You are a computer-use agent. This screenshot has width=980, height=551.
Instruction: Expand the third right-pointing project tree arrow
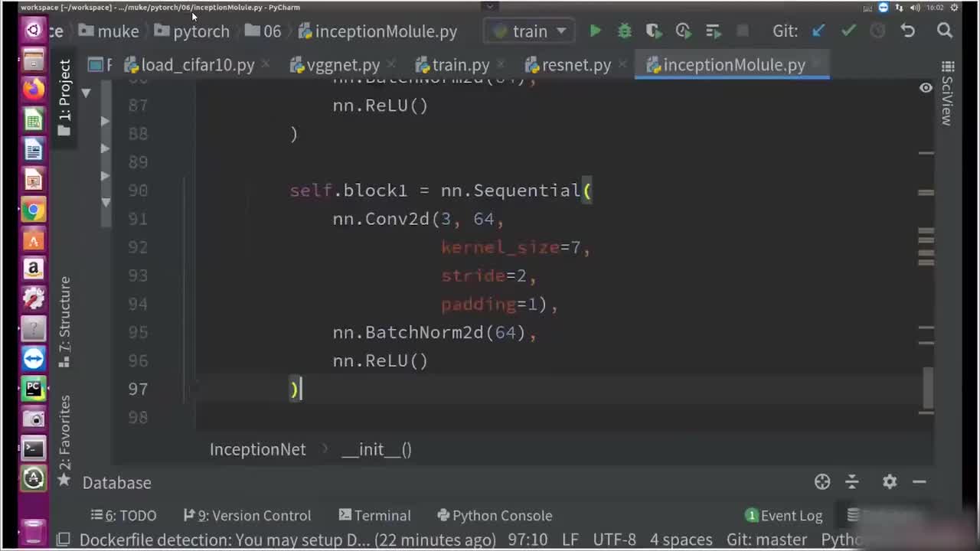coord(105,175)
